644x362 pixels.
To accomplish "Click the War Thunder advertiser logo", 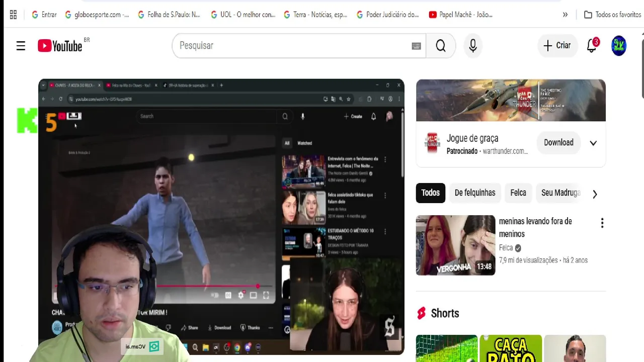I will (x=433, y=143).
